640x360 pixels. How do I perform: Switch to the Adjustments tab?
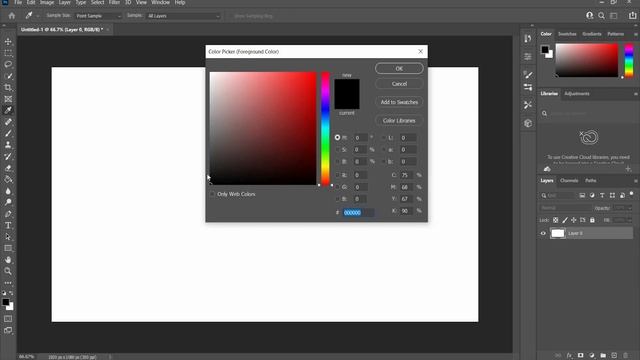tap(577, 93)
